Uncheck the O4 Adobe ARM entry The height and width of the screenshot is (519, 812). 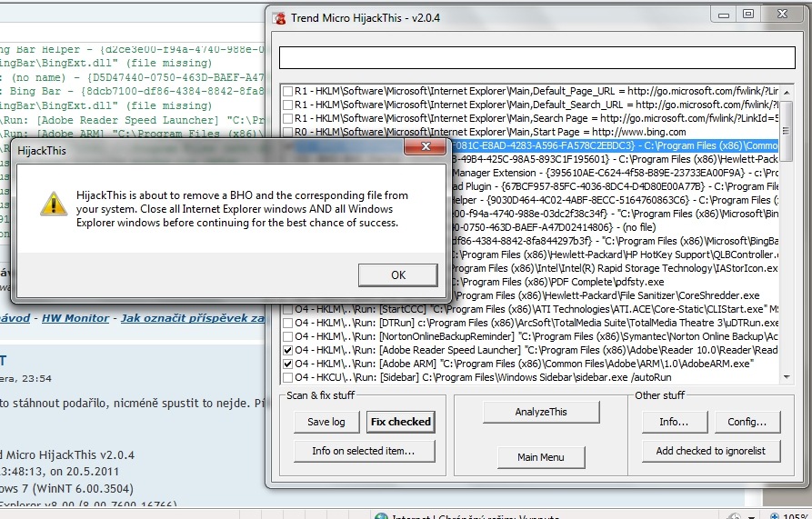tap(287, 364)
